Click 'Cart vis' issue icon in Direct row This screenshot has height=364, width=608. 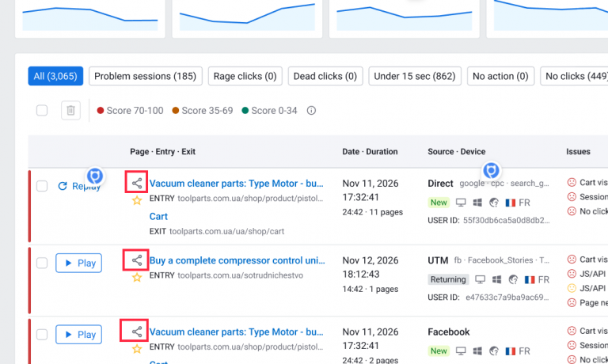pos(572,182)
